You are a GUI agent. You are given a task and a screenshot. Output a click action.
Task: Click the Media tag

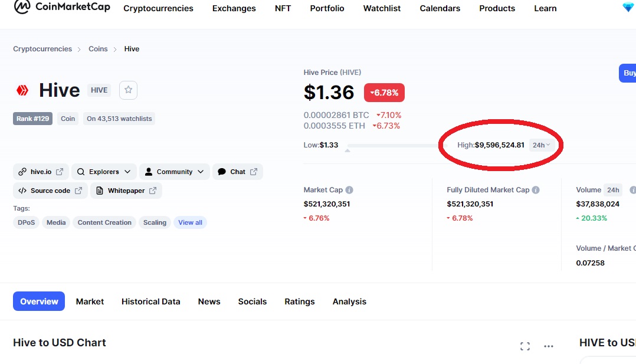56,222
